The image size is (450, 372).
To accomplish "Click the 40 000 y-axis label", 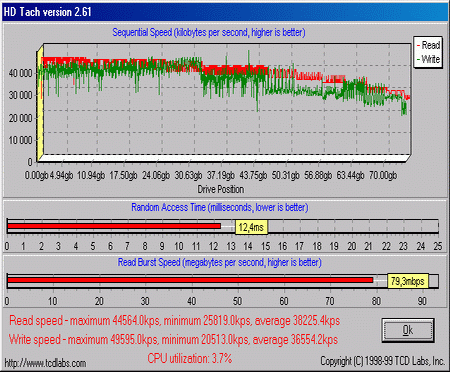I will (20, 73).
